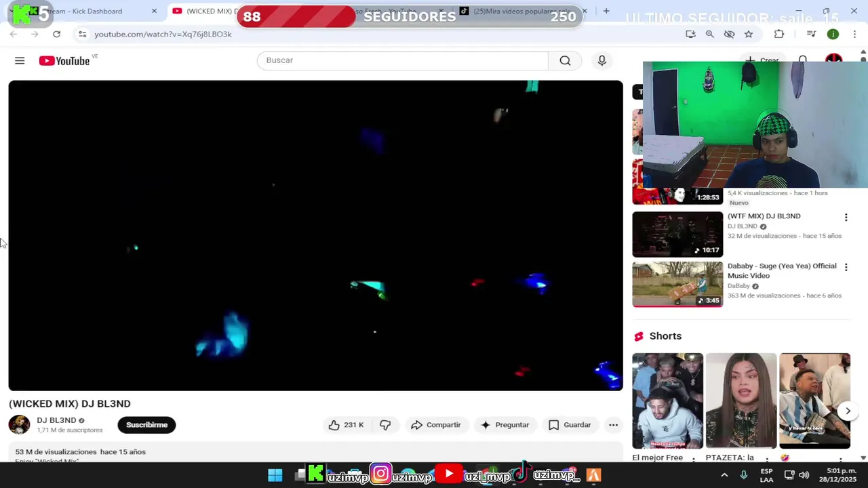The image size is (868, 488).
Task: Click the (WICKED MIX) DJ BL3ND video title
Action: [70, 404]
